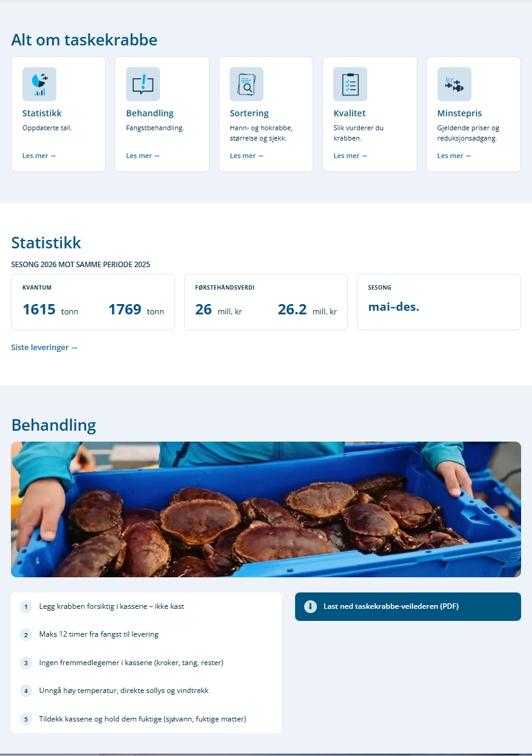Open "Les mer" link under Statistikk card
Image resolution: width=532 pixels, height=756 pixels.
39,156
